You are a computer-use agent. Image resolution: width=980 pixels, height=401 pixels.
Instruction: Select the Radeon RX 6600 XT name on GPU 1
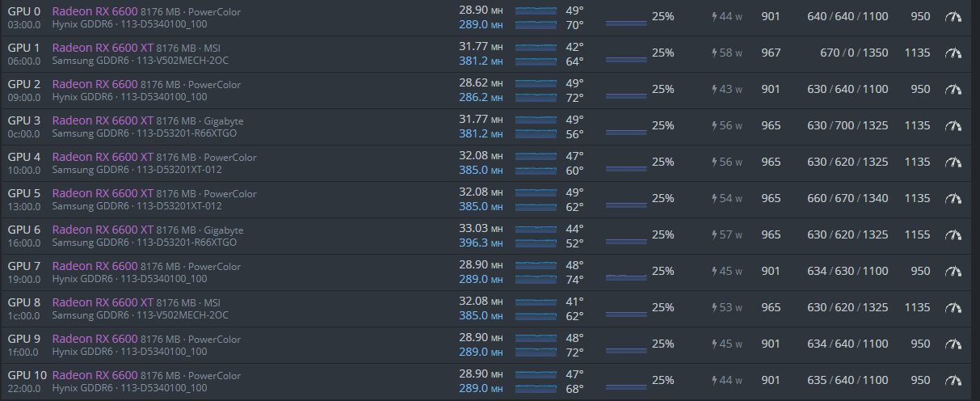coord(103,47)
